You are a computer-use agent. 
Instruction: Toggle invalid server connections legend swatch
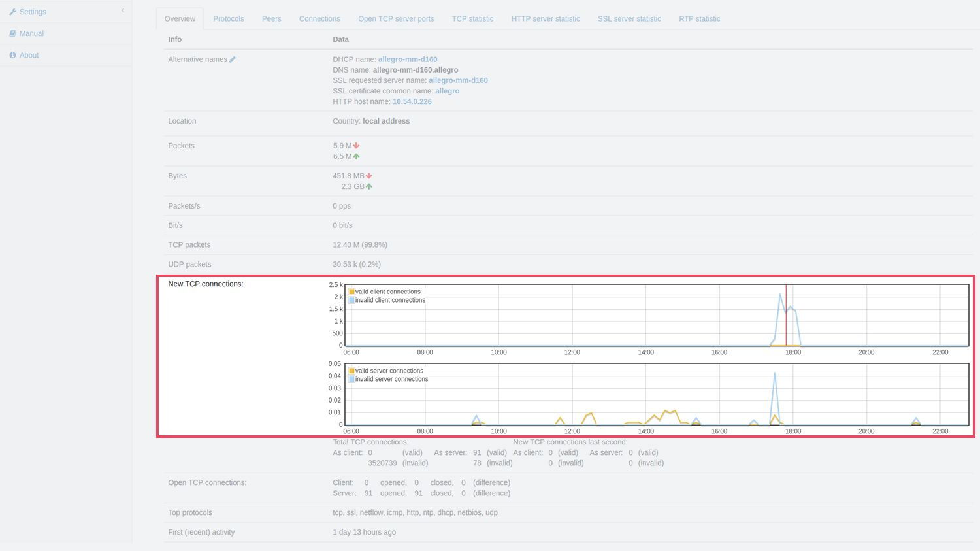pos(351,380)
